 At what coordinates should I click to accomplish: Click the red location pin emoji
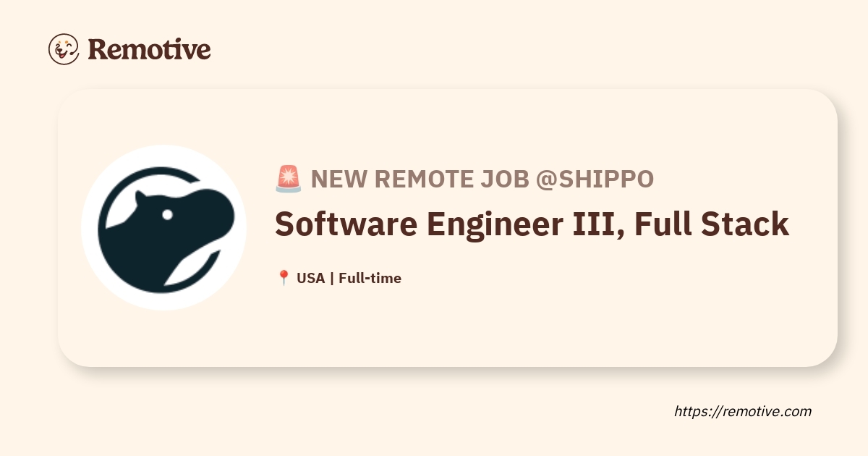pyautogui.click(x=284, y=278)
